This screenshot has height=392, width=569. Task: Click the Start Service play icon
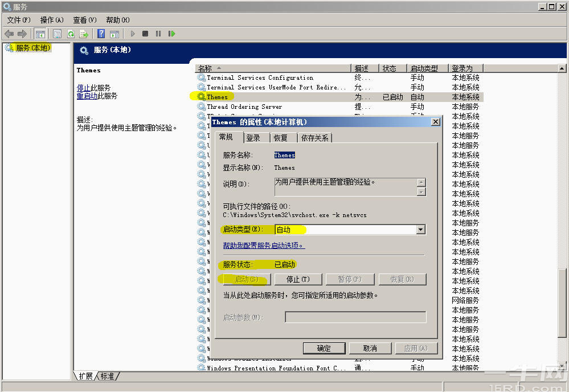point(133,34)
